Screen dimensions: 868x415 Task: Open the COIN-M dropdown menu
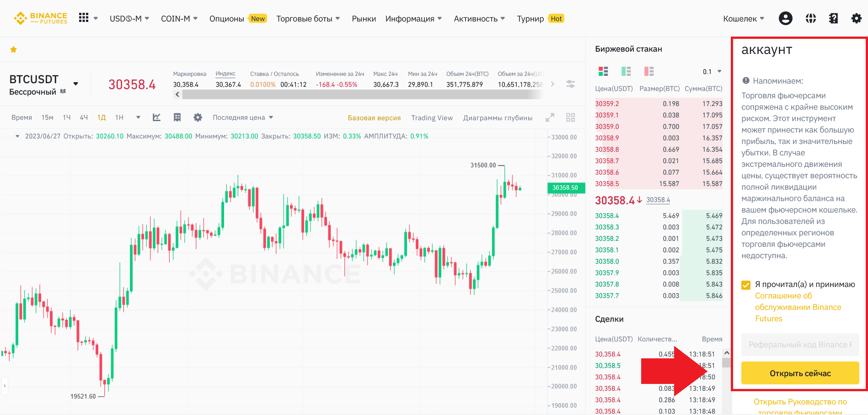click(179, 19)
